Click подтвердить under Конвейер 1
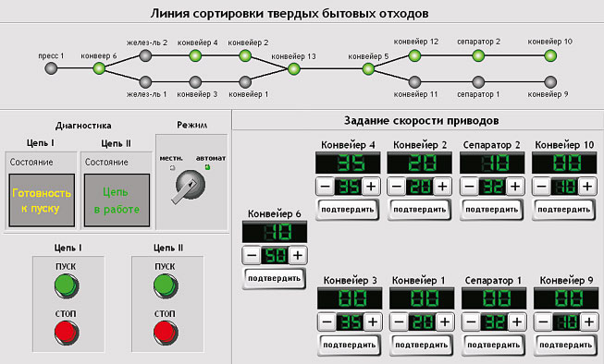Viewport: 604px width, 364px height. (422, 346)
